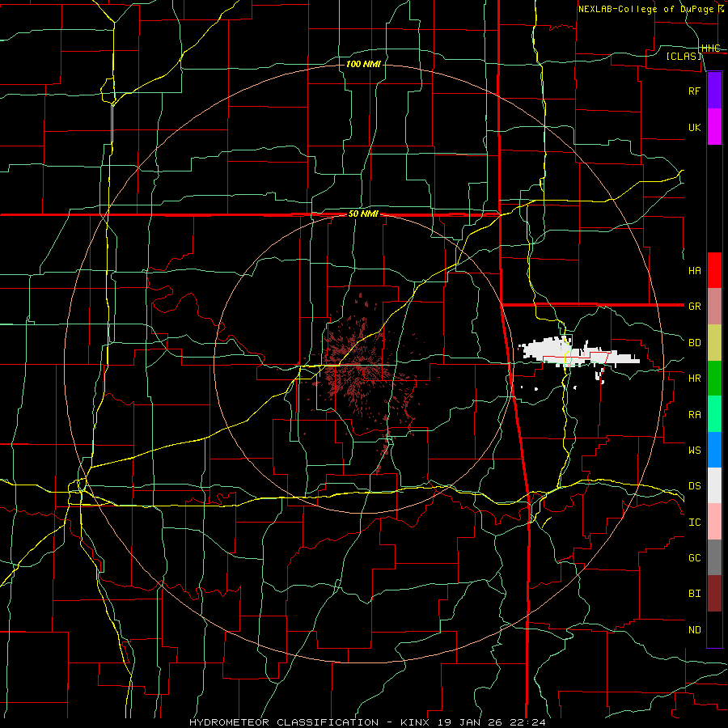Click the magenta UK color swatch
728x728 pixels.
[714, 127]
